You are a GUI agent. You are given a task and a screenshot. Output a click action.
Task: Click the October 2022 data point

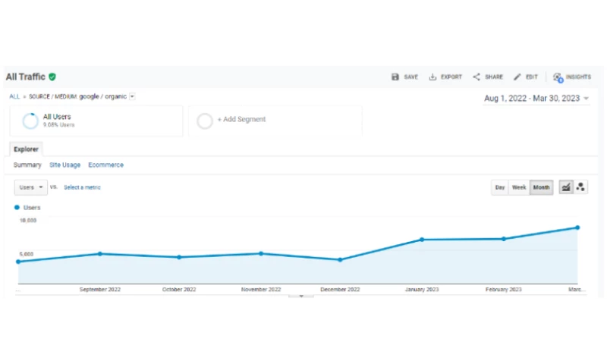[x=179, y=257]
